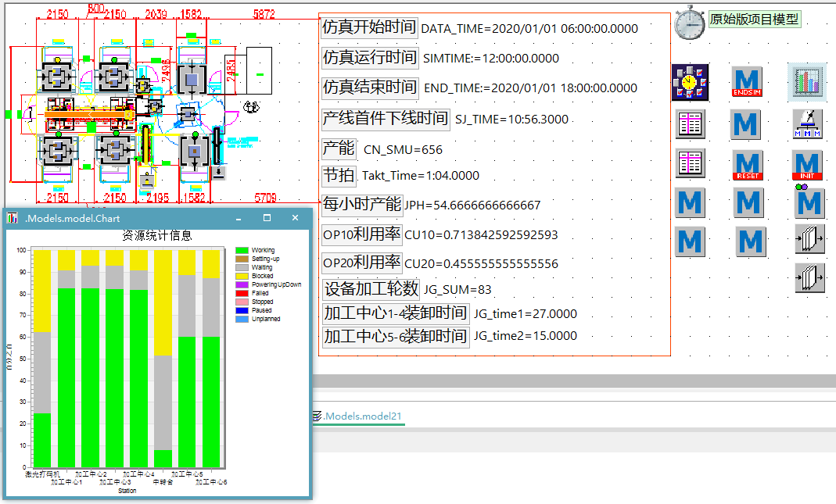This screenshot has height=504, width=836.
Task: Select the method icon with colored dots
Action: (x=809, y=202)
